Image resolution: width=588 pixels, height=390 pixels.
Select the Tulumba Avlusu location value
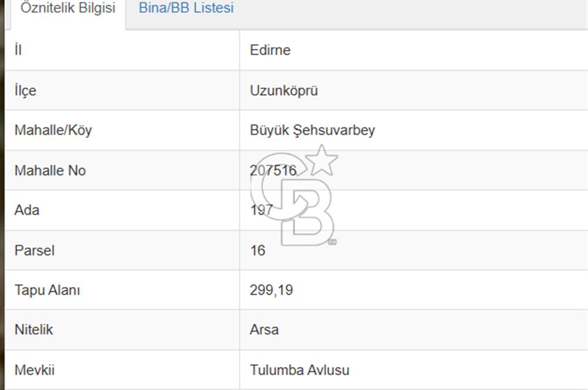(299, 370)
